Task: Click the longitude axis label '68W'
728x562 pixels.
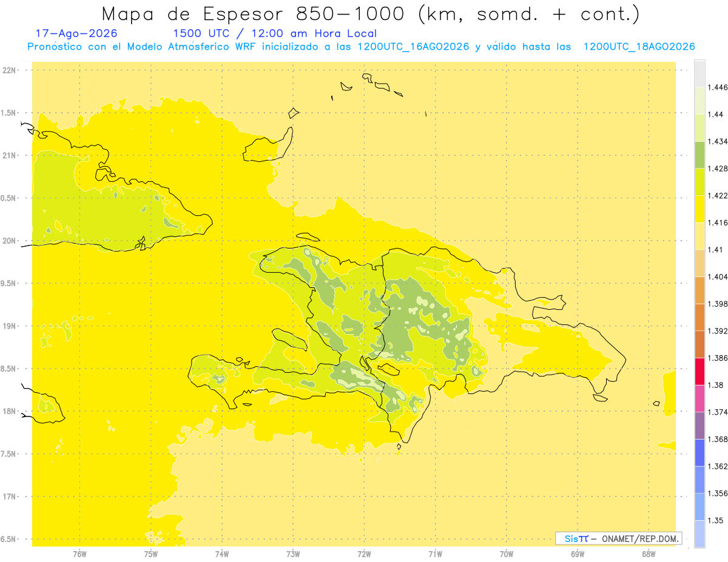Action: (x=649, y=554)
